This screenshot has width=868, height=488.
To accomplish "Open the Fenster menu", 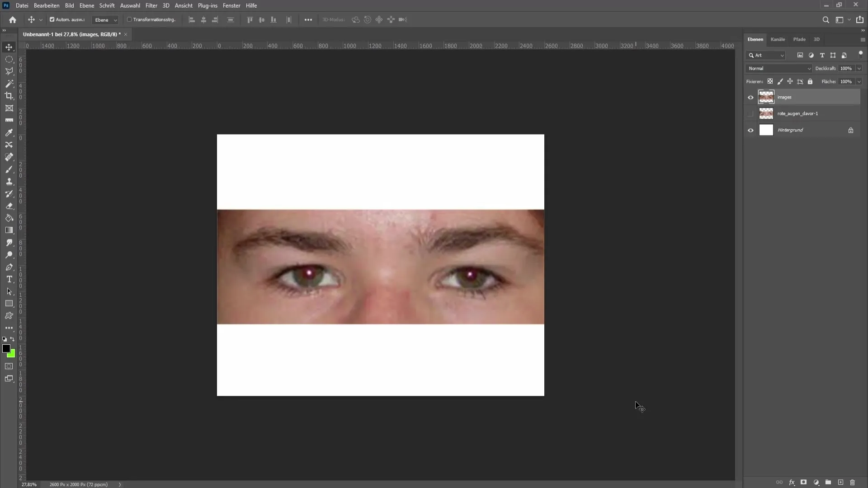I will click(x=231, y=5).
